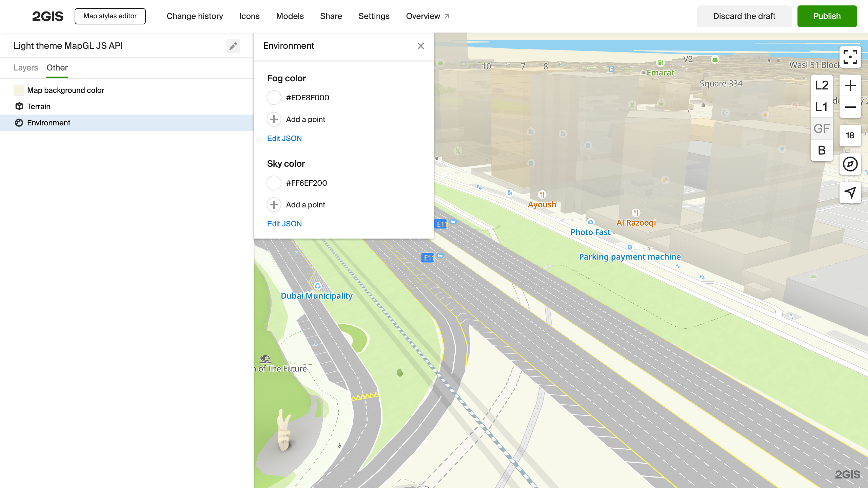Select floor L1 on map
The height and width of the screenshot is (488, 868).
822,107
